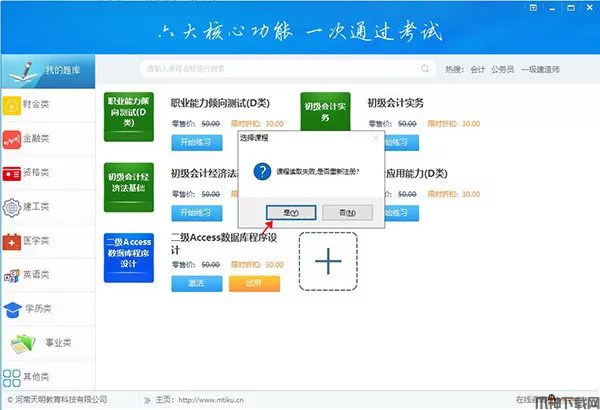The image size is (600, 410).
Task: Click 是(Y) in the dialog
Action: pos(291,212)
